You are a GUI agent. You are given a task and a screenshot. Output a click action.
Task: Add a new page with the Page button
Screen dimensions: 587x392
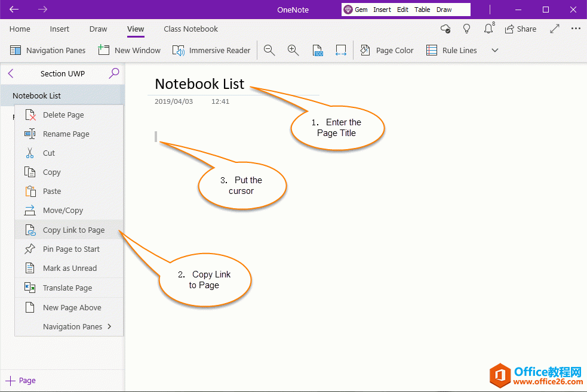(20, 380)
